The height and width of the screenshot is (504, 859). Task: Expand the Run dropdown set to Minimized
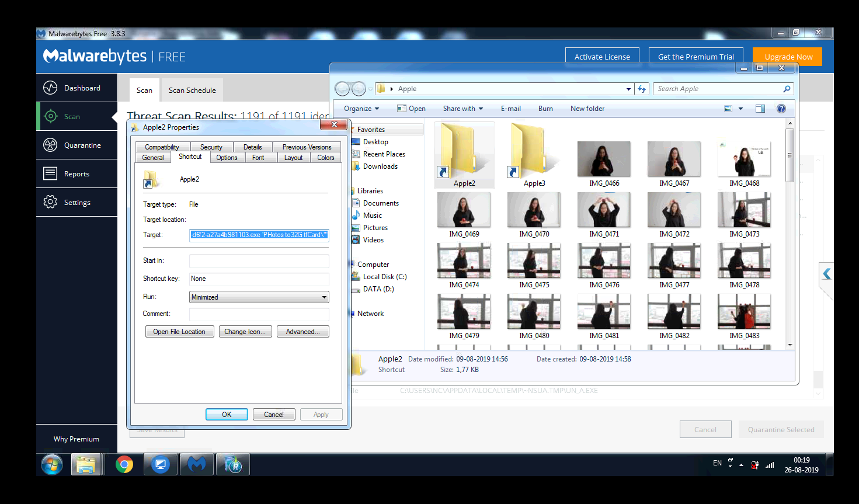324,297
